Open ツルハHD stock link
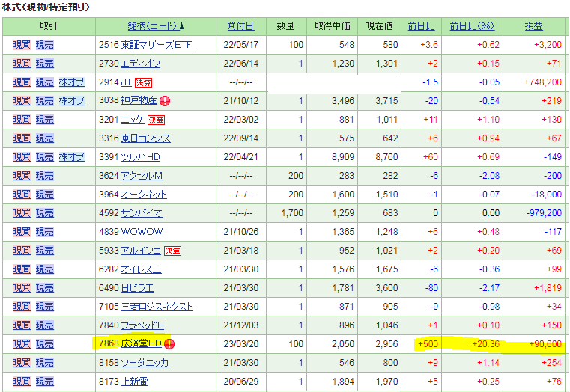The width and height of the screenshot is (570, 392). point(140,157)
